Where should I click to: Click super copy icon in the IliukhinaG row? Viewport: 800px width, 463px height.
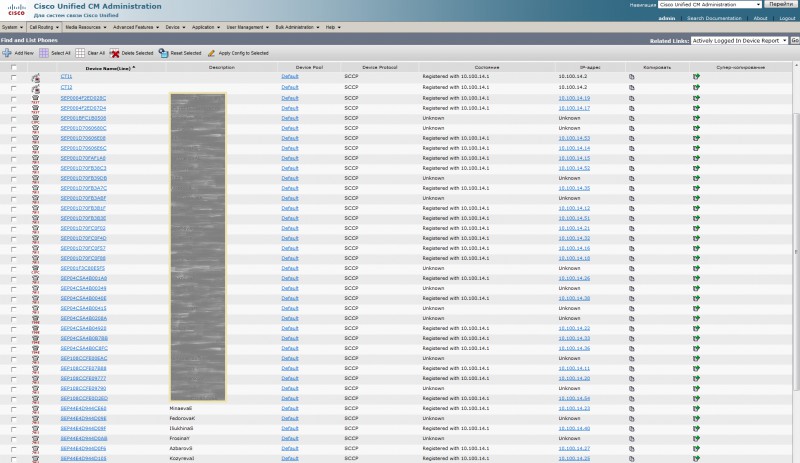tap(696, 428)
